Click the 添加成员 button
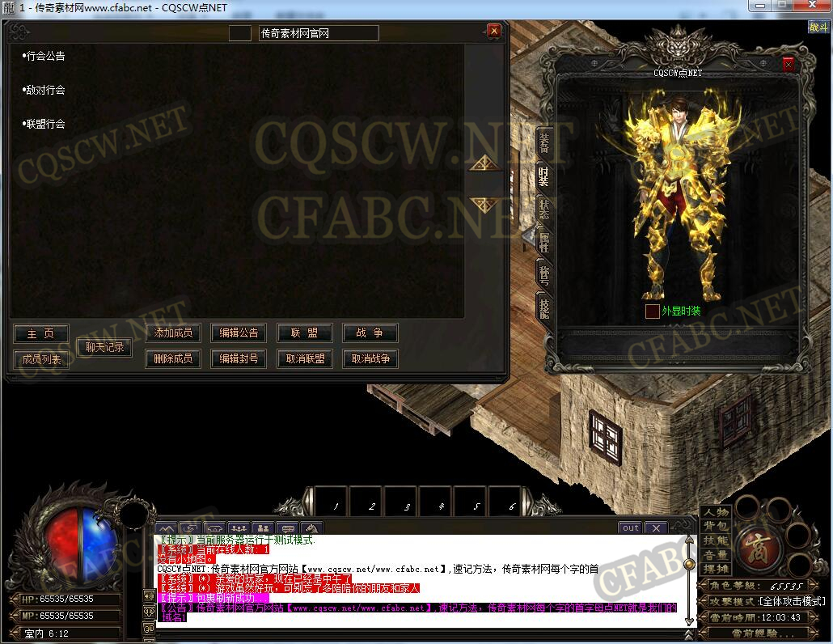Image resolution: width=833 pixels, height=644 pixels. click(x=172, y=333)
